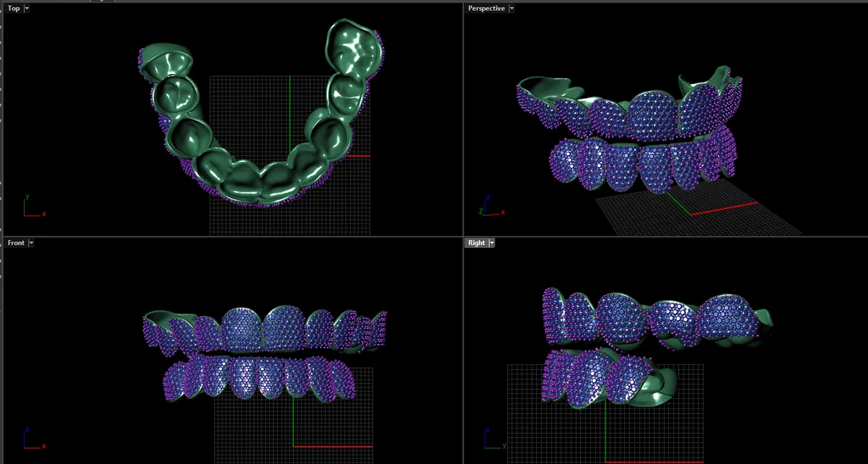This screenshot has width=868, height=464.
Task: Open the Front viewport dropdown arrow menu
Action: pyautogui.click(x=30, y=243)
